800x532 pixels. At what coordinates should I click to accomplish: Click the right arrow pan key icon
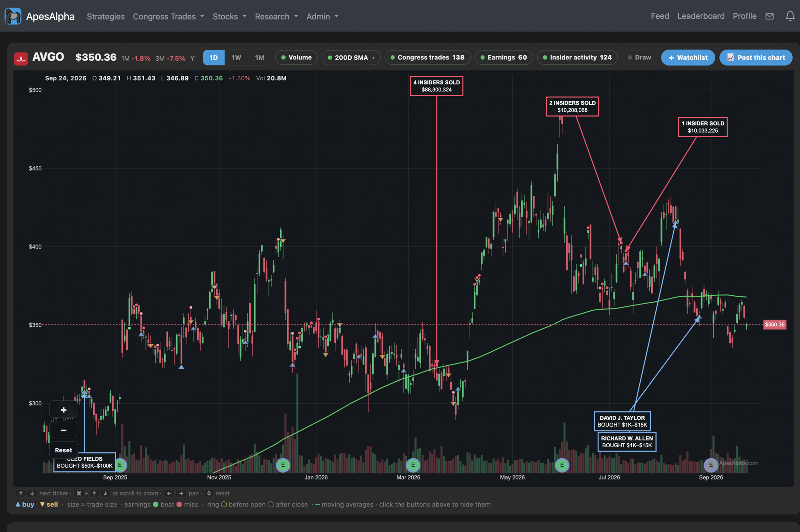point(181,493)
